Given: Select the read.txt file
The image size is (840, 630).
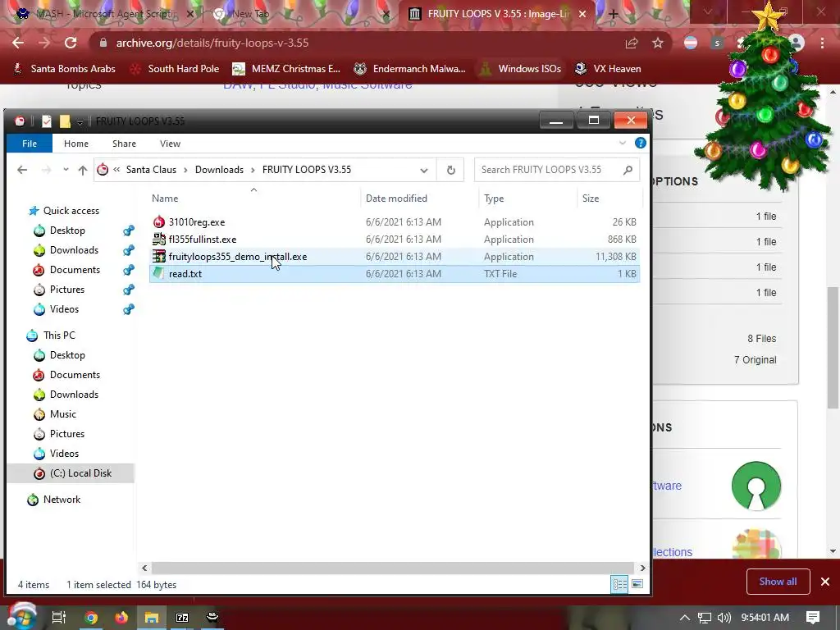Looking at the screenshot, I should pyautogui.click(x=185, y=273).
